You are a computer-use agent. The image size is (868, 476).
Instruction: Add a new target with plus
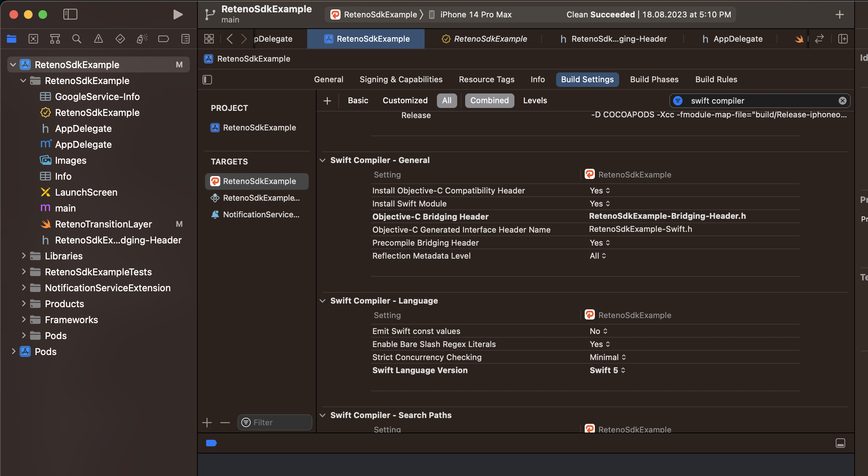(207, 422)
